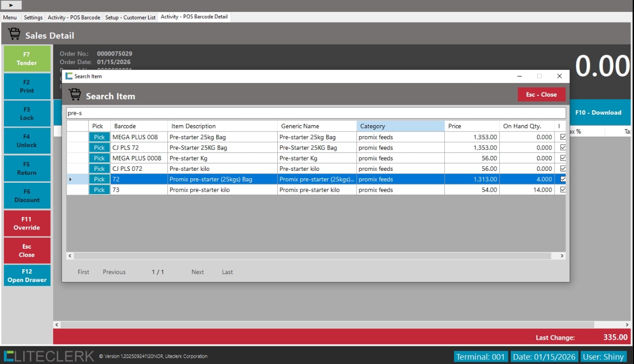Click the Search Item window title icon

point(69,76)
